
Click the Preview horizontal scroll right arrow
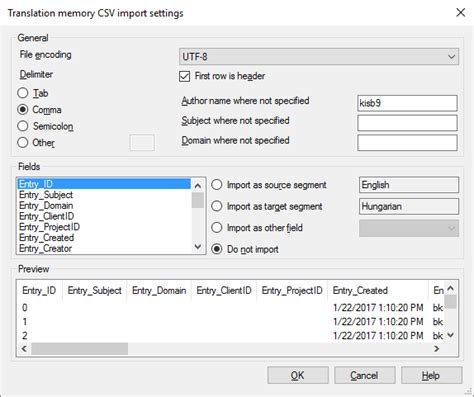coord(437,349)
